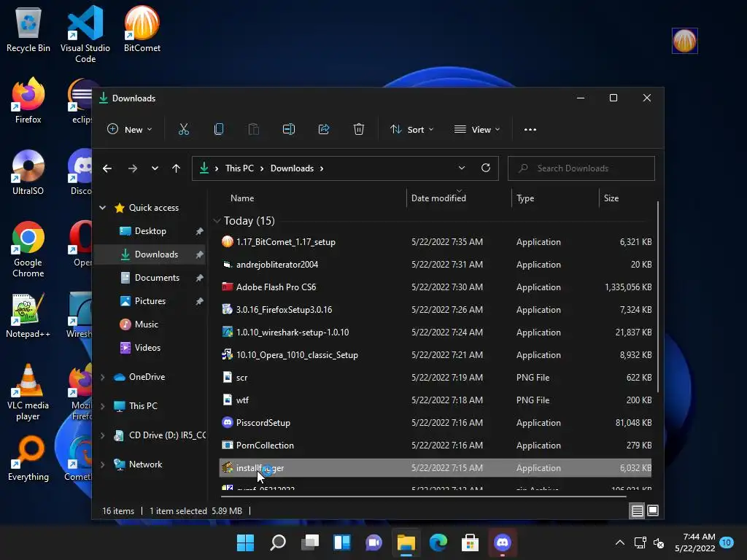This screenshot has width=747, height=560.
Task: Select the UltraISO desktop icon
Action: tap(28, 172)
